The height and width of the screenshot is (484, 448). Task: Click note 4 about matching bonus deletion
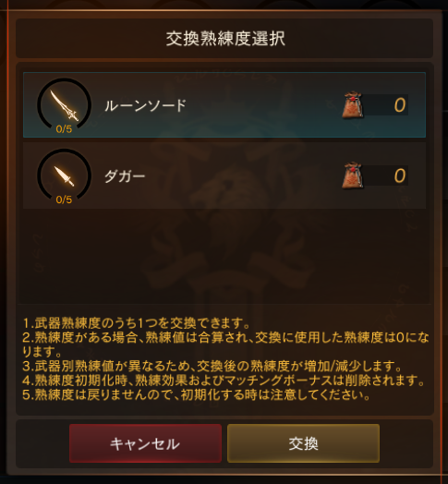[224, 381]
